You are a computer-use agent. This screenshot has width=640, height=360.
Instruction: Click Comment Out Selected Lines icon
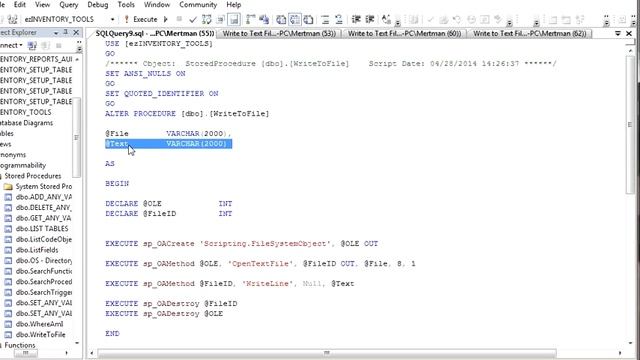tap(325, 19)
